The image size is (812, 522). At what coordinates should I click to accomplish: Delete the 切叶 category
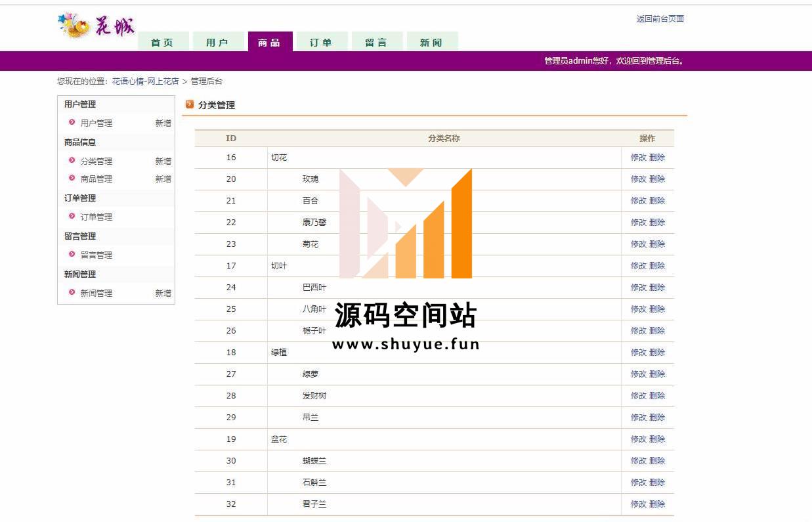pyautogui.click(x=657, y=266)
